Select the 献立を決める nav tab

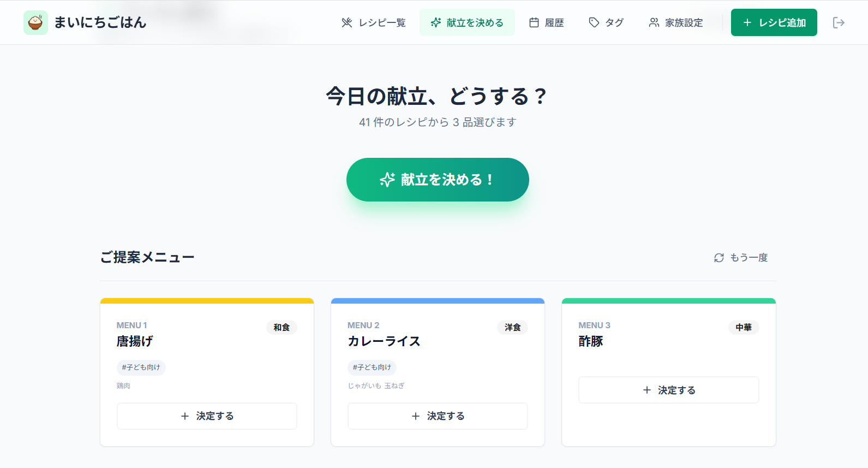point(467,22)
